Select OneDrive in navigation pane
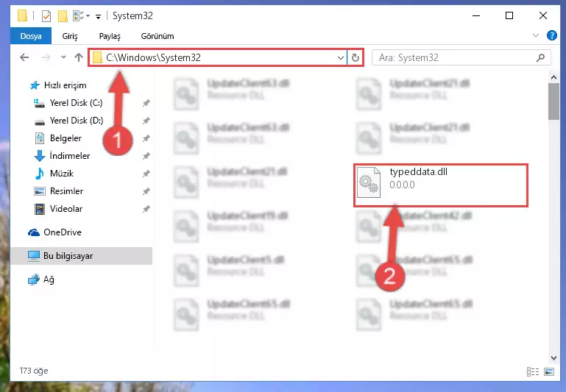This screenshot has width=566, height=392. point(63,232)
